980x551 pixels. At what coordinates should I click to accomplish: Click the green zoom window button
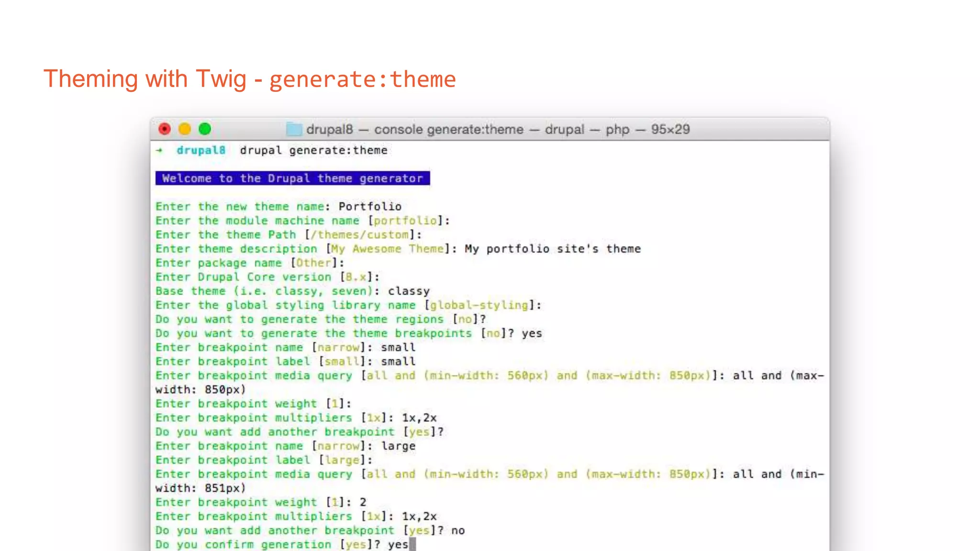(205, 129)
